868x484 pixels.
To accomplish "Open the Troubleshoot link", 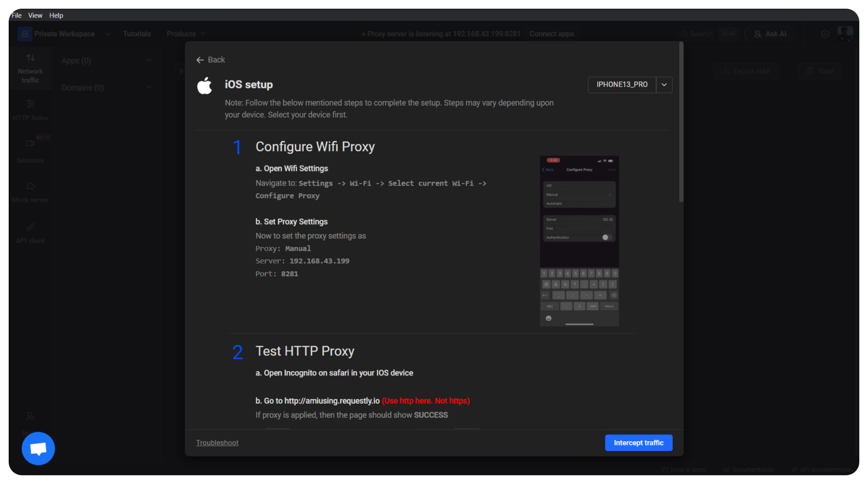I will click(217, 443).
